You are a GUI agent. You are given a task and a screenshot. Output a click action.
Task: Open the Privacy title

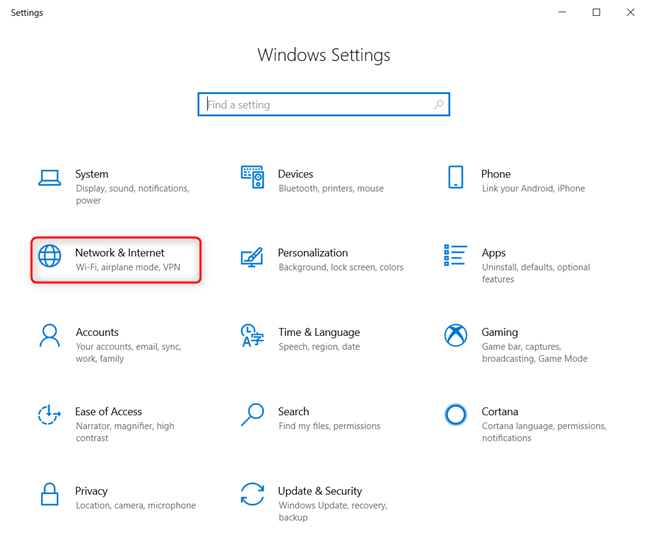tap(91, 491)
